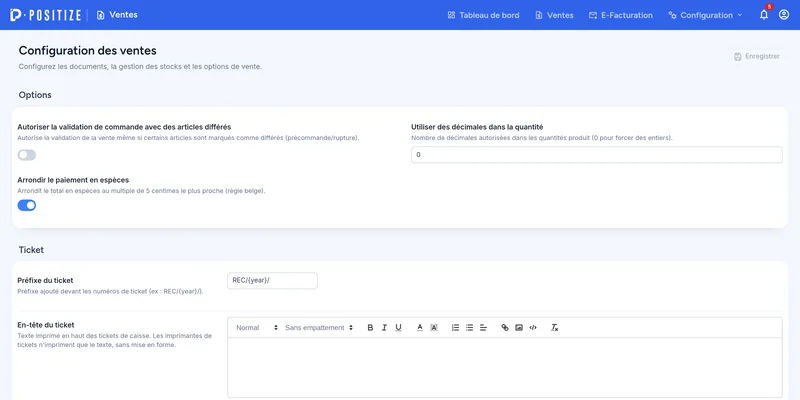The height and width of the screenshot is (400, 800).
Task: Insert an image in the editor
Action: (519, 328)
